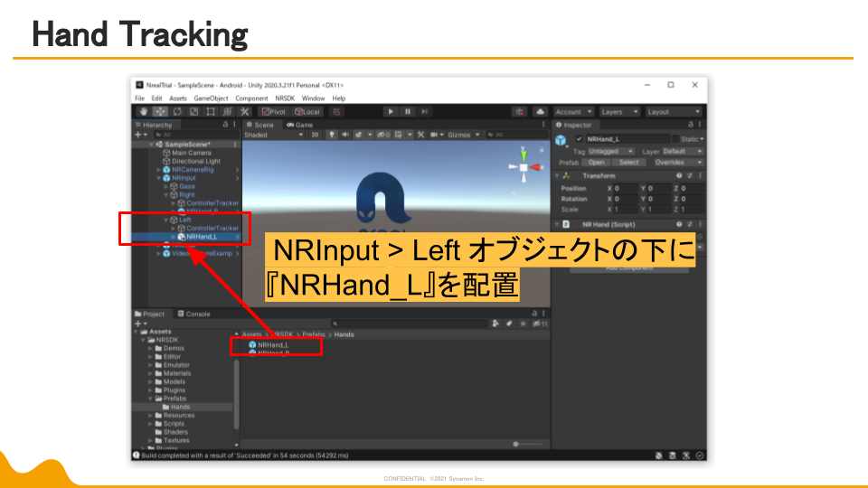Open custom editor tools icon
Image resolution: width=868 pixels, height=488 pixels.
[244, 112]
